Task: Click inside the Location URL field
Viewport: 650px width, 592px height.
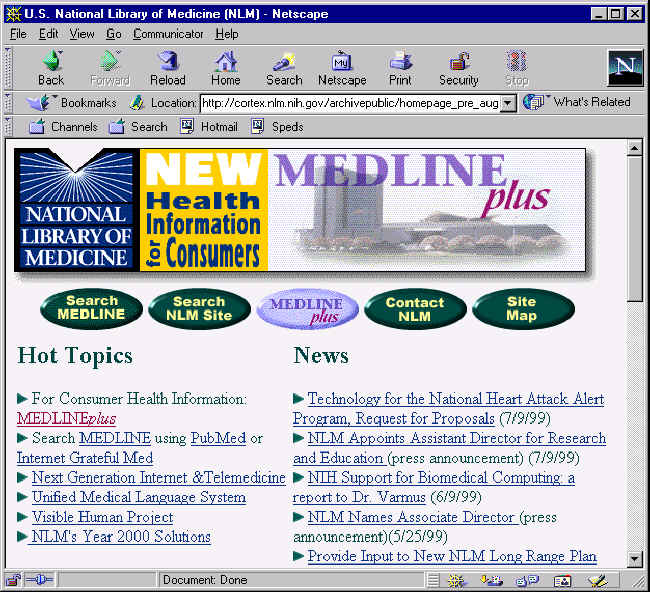Action: [x=350, y=103]
